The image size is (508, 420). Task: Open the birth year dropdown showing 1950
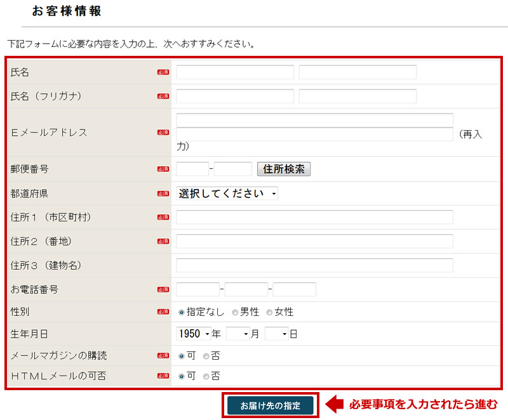click(x=194, y=334)
